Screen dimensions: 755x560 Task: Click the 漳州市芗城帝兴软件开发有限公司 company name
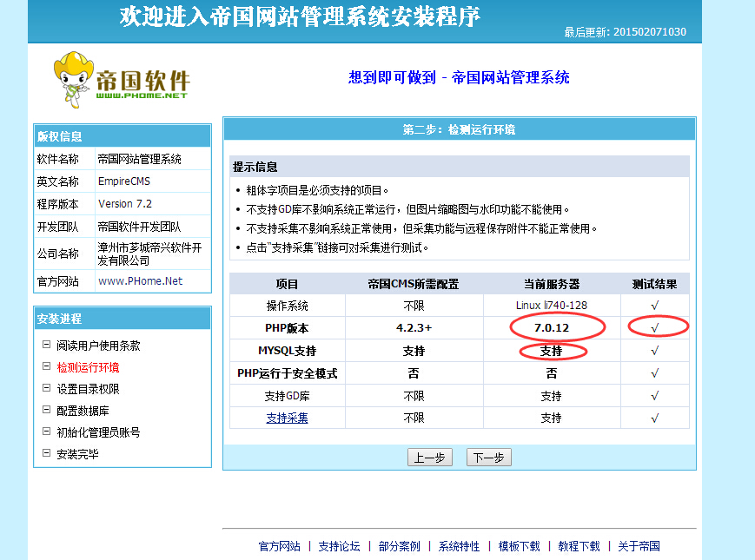click(x=149, y=254)
